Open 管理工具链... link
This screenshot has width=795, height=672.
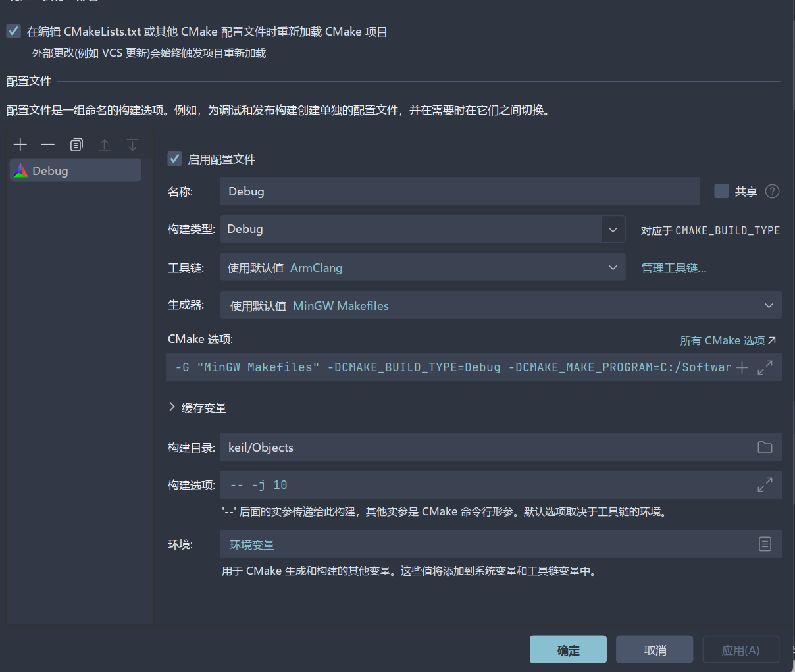pyautogui.click(x=674, y=268)
